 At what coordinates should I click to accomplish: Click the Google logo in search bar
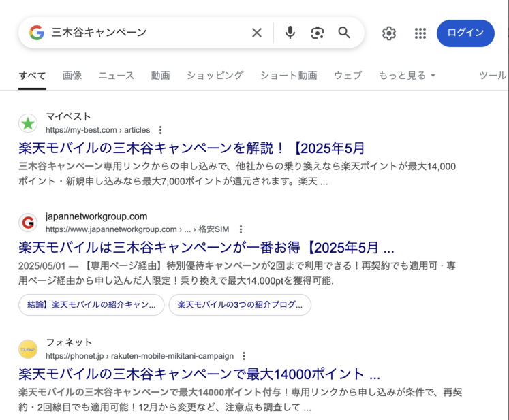click(x=37, y=33)
